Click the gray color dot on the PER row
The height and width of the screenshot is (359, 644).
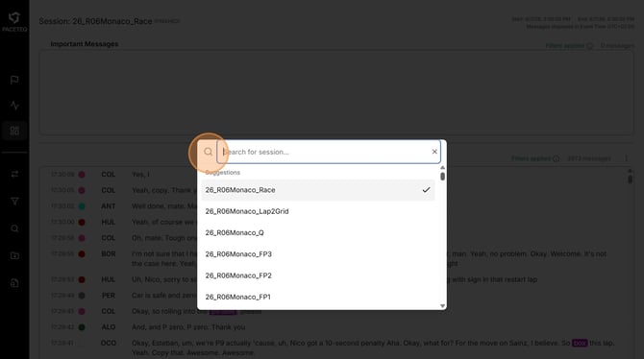pos(82,296)
